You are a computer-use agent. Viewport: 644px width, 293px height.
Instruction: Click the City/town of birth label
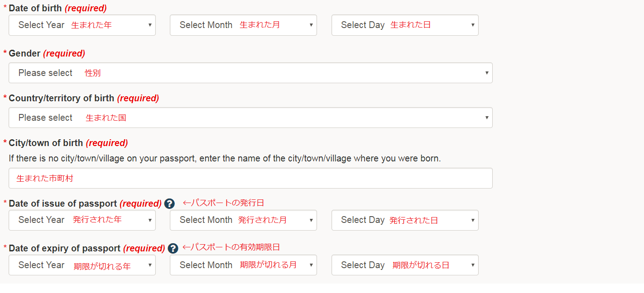click(46, 143)
